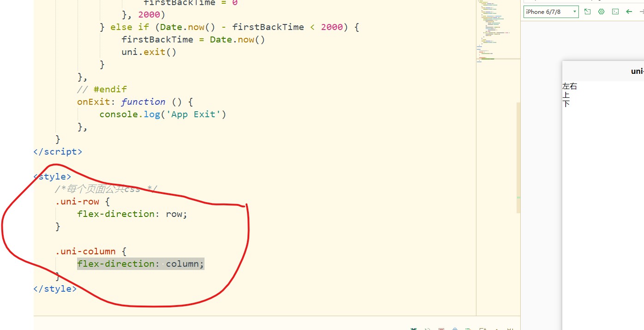Click the closing </style> tag
Viewport: 644px width, 330px height.
55,289
